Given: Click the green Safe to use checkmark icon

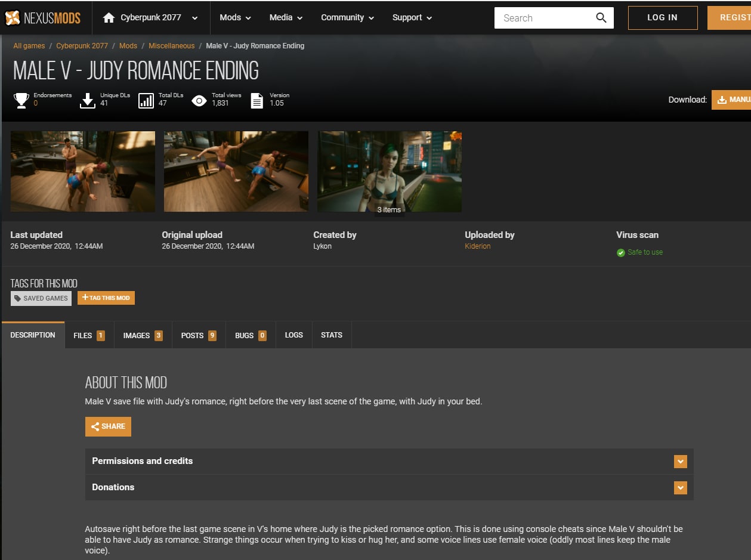Looking at the screenshot, I should pos(621,253).
